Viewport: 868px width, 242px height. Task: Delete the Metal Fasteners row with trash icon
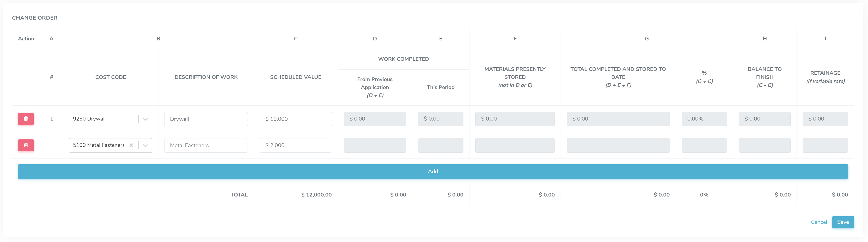[x=26, y=145]
